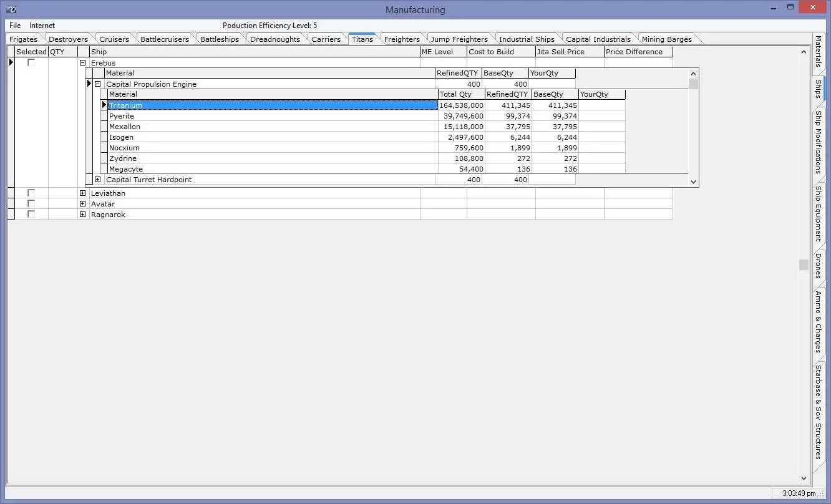This screenshot has width=831, height=504.
Task: Switch to the Carriers tab
Action: 326,39
